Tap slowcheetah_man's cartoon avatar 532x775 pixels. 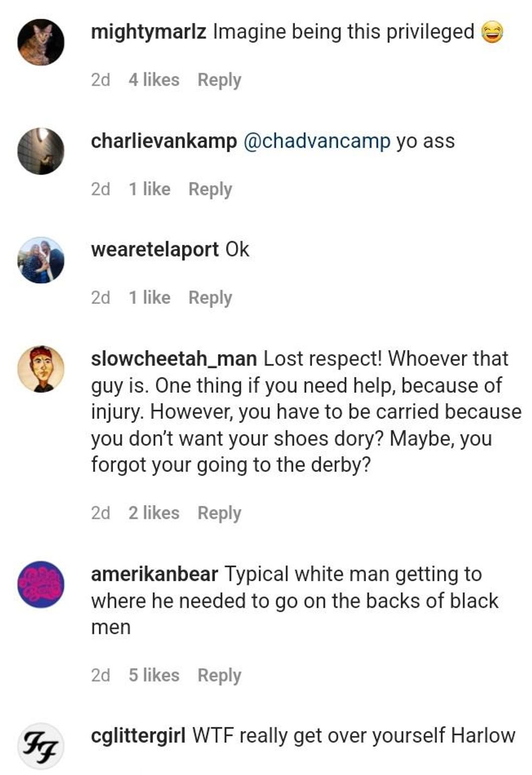pyautogui.click(x=41, y=369)
